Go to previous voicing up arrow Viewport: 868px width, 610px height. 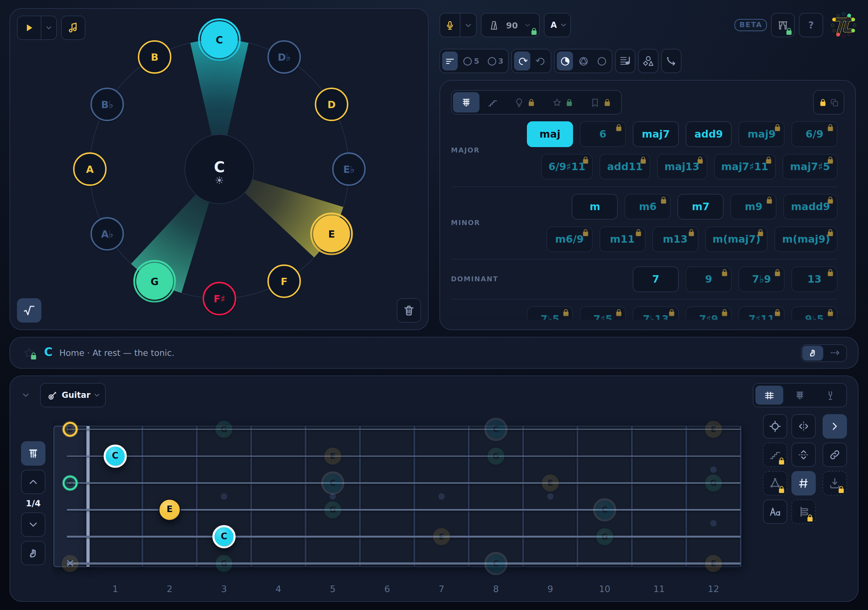tap(33, 482)
